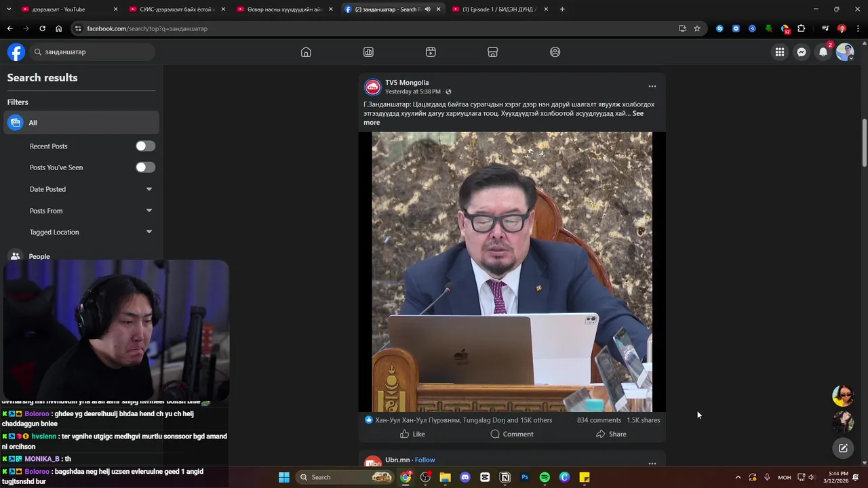The height and width of the screenshot is (488, 868).
Task: Go back in Chrome
Action: [x=9, y=28]
